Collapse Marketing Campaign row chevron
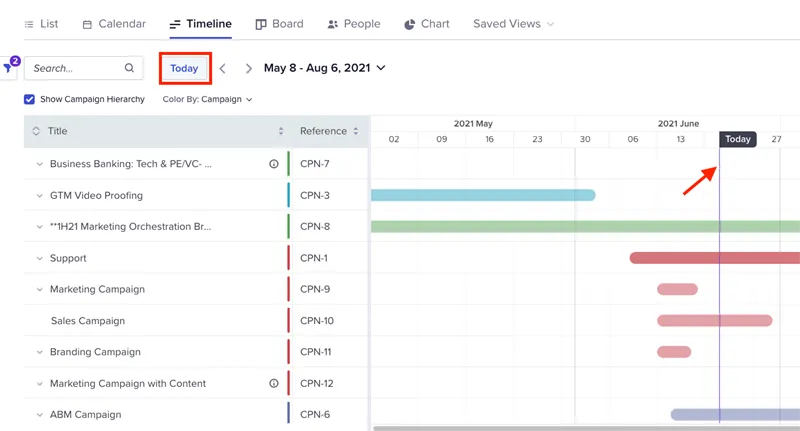 click(39, 290)
